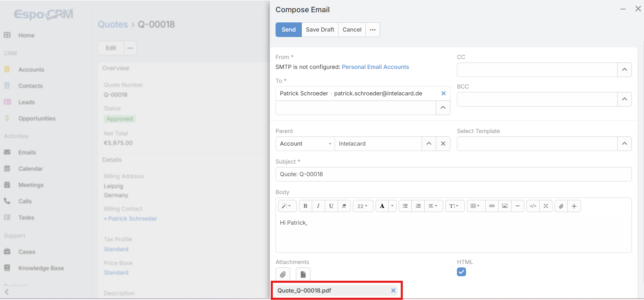Open the Patrick Schroeder billing contact link
Image resolution: width=644 pixels, height=300 pixels.
133,219
